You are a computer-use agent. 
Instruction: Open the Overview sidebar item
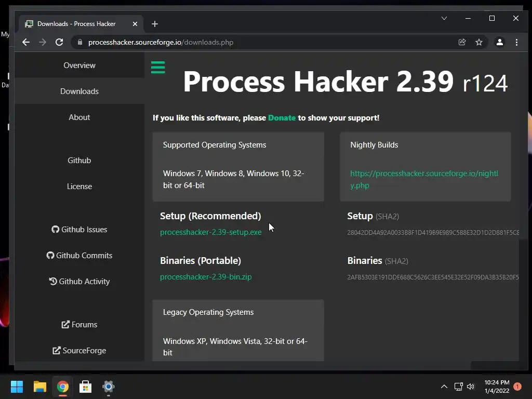click(x=79, y=65)
